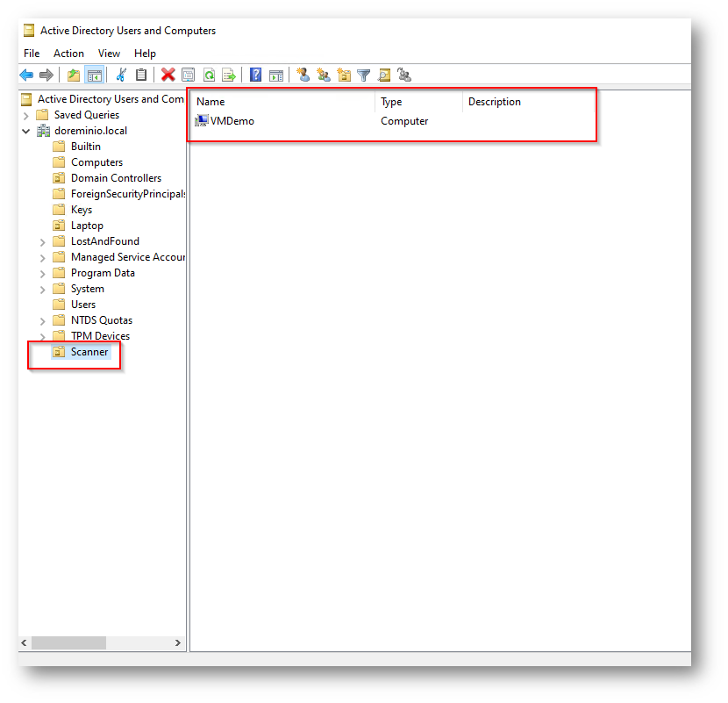Click the doreminio.local domain icon
Image resolution: width=728 pixels, height=703 pixels.
(x=43, y=131)
